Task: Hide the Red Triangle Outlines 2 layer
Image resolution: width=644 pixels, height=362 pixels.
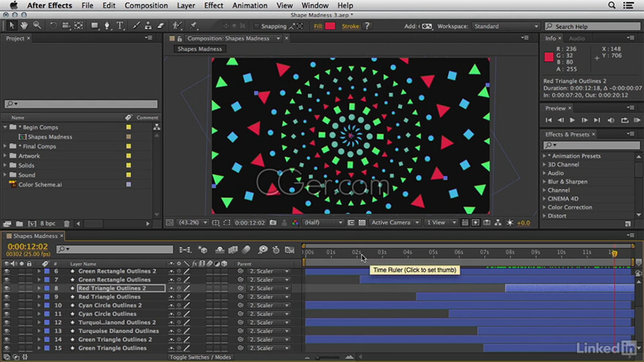Action: (x=7, y=288)
